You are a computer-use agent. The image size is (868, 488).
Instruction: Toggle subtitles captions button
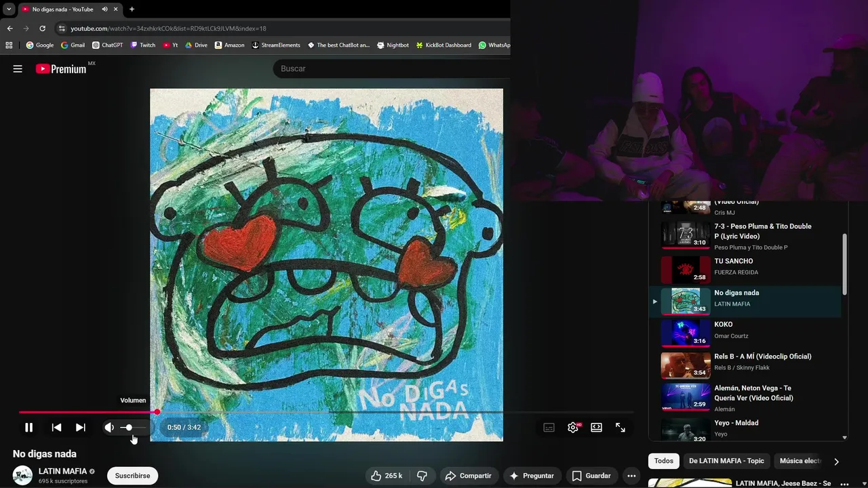(549, 428)
